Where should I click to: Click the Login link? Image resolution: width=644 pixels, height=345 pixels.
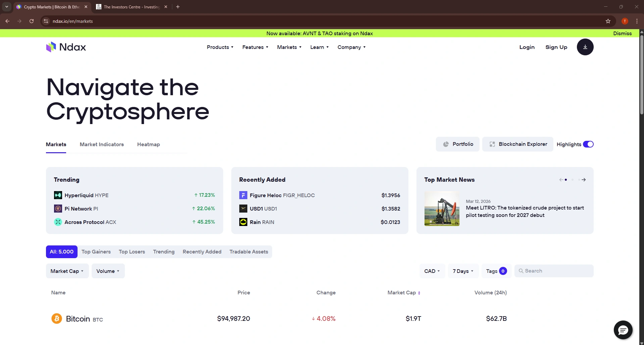(527, 47)
